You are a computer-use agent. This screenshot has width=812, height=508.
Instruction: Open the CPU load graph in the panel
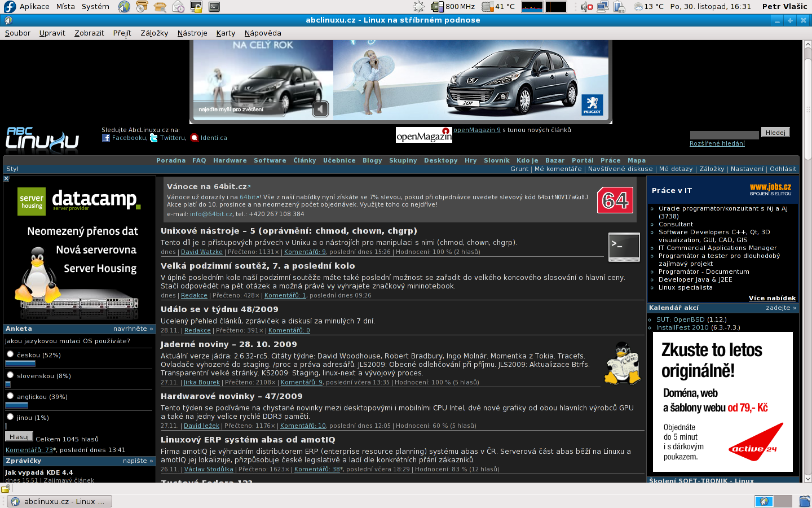point(532,7)
